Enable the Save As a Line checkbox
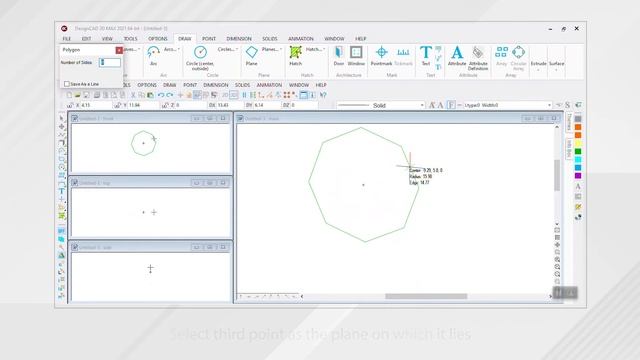The width and height of the screenshot is (640, 360). (x=67, y=84)
